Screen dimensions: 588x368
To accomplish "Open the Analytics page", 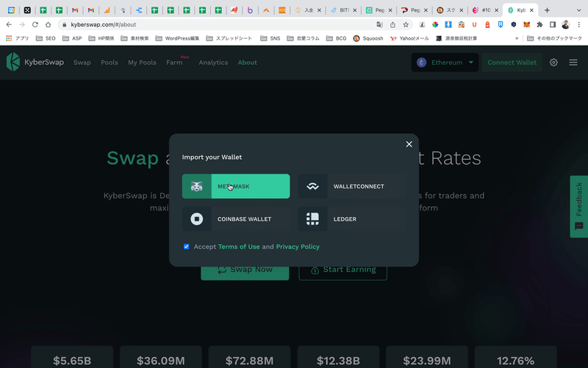I will click(213, 63).
